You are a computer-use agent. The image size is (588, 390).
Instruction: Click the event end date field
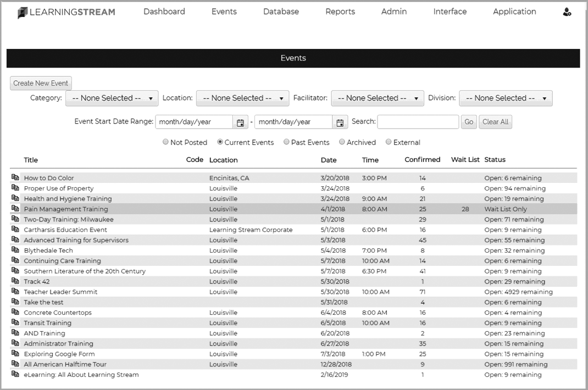(293, 122)
